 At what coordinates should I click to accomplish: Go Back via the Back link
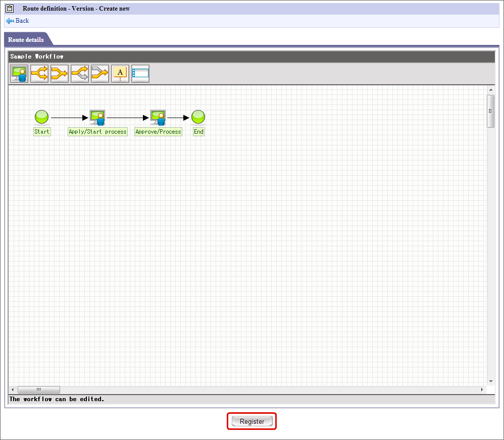22,21
